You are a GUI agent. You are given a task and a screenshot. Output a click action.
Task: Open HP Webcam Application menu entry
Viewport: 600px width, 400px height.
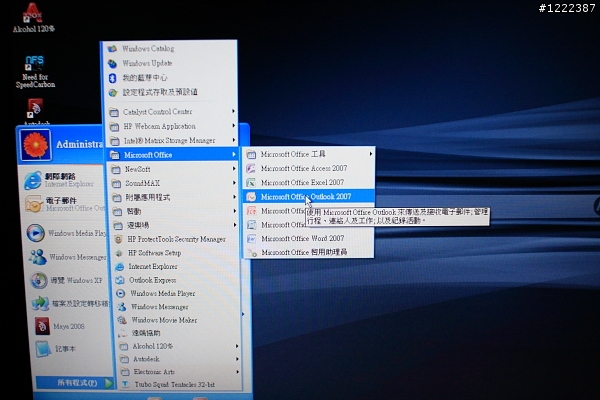click(171, 126)
